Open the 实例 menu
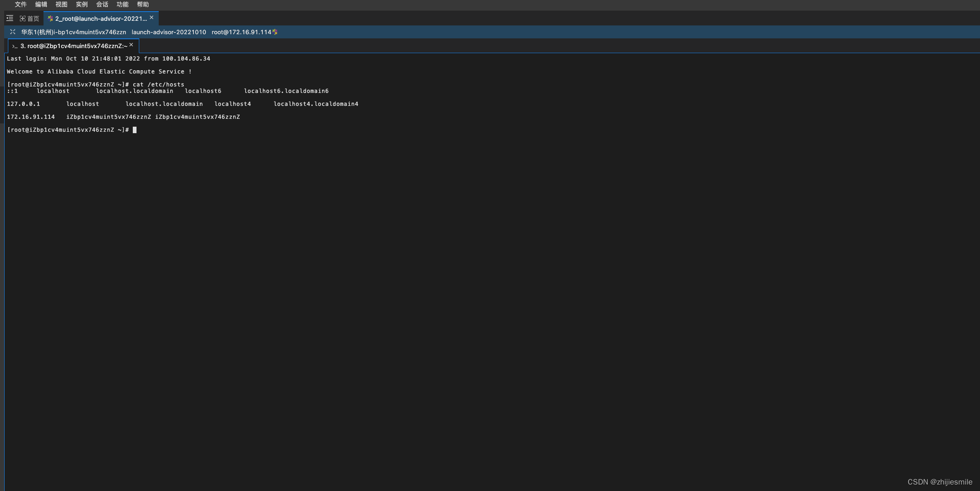 pyautogui.click(x=82, y=5)
